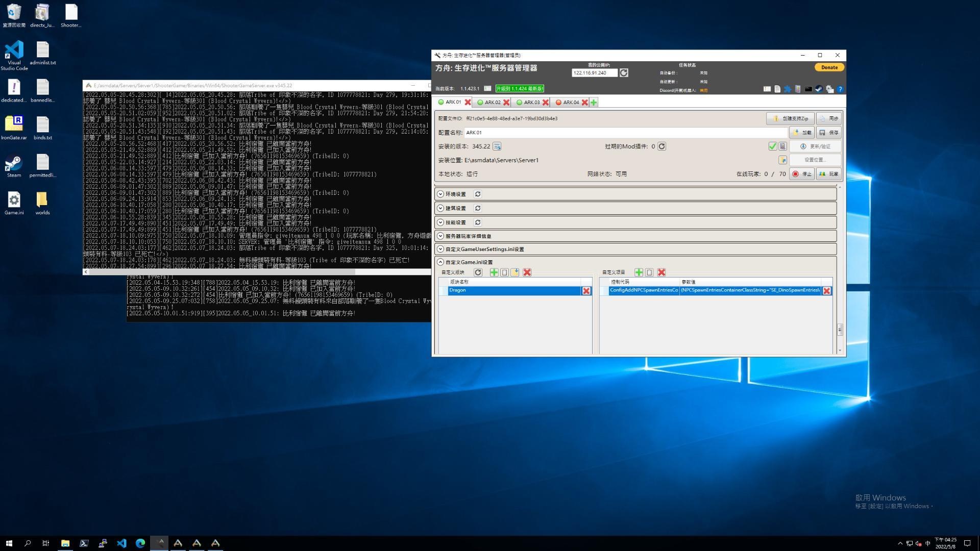Click the 更新/验证 update button
The height and width of the screenshot is (551, 980).
coord(815,146)
